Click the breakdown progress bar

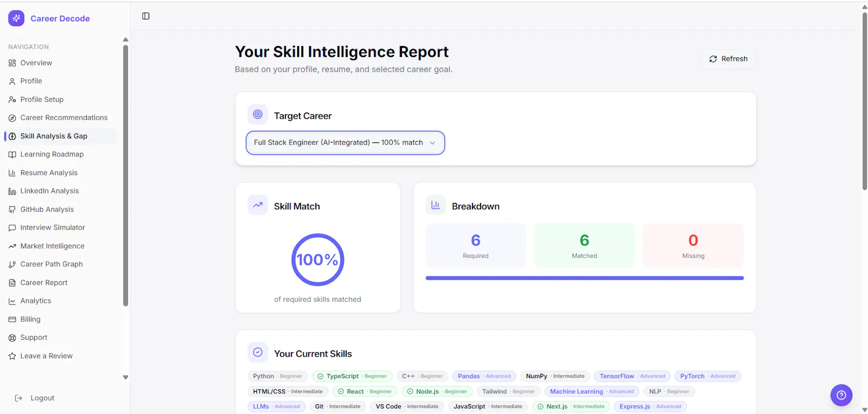(x=585, y=278)
